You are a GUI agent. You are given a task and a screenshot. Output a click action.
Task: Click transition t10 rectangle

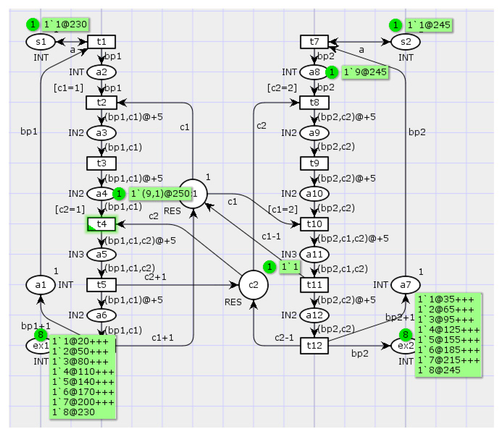pyautogui.click(x=314, y=224)
